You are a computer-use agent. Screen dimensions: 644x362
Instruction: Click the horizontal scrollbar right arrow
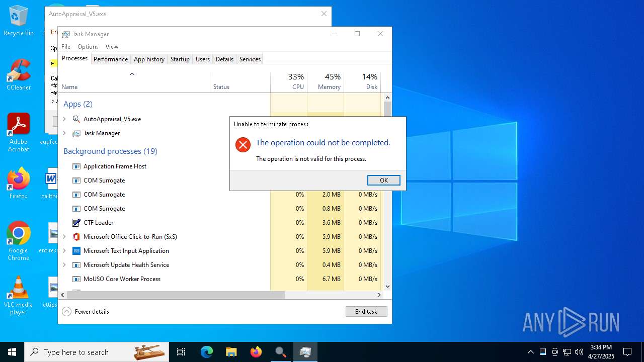click(379, 295)
